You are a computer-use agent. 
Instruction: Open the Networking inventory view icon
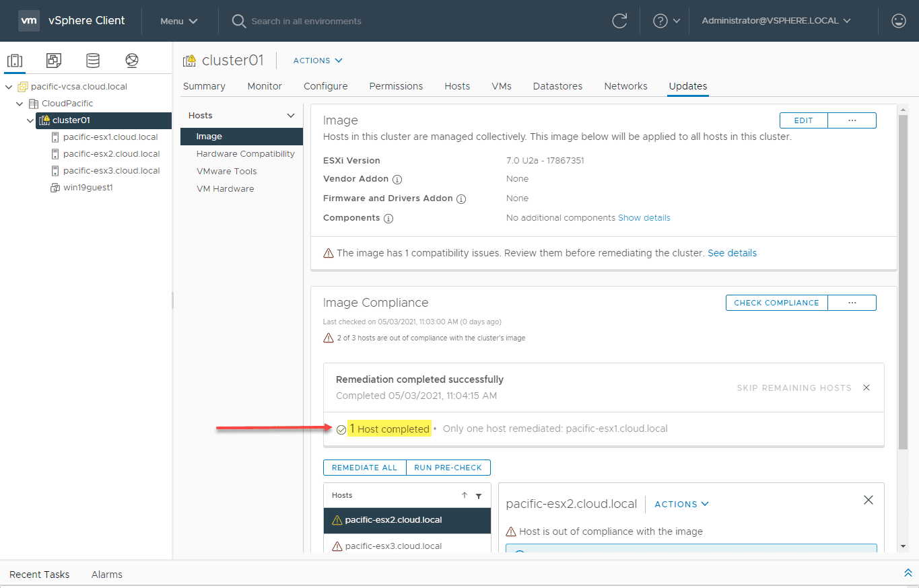[132, 61]
